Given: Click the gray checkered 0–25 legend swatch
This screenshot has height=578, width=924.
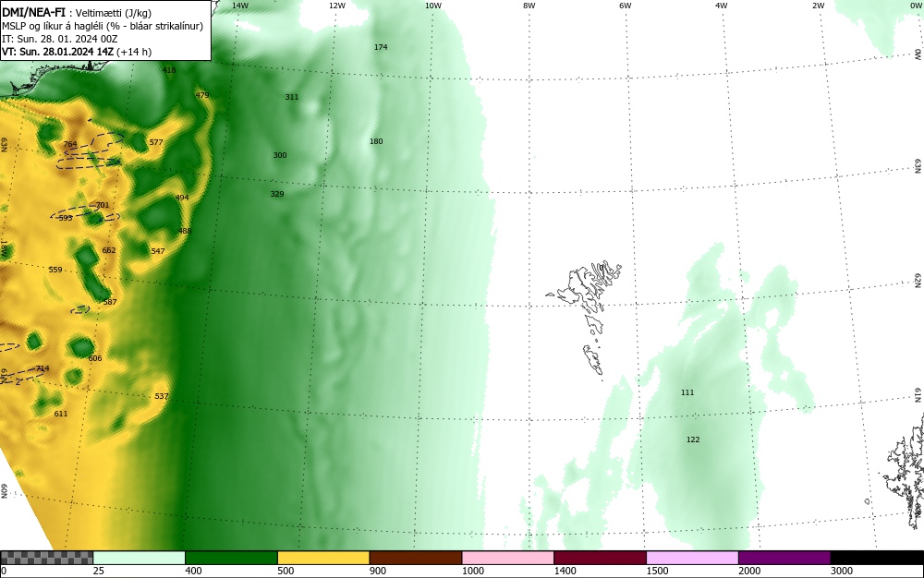Looking at the screenshot, I should point(46,558).
